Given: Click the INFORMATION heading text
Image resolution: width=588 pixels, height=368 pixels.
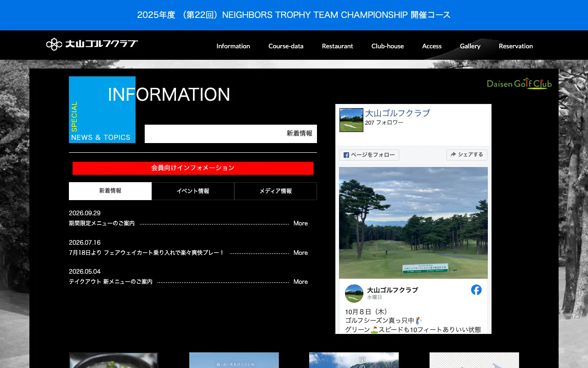Looking at the screenshot, I should [169, 95].
